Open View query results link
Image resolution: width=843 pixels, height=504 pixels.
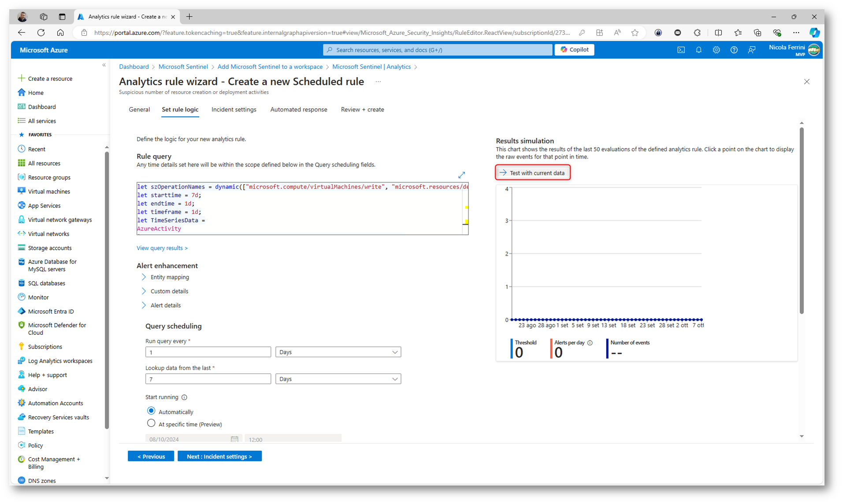162,248
